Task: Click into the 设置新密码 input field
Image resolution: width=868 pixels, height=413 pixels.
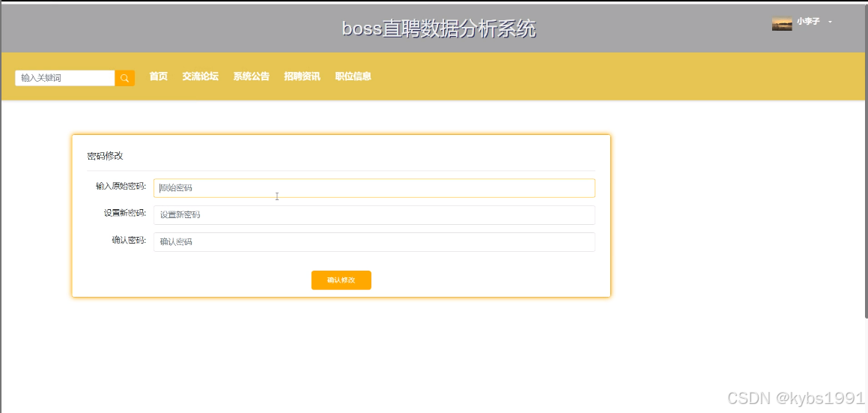Action: (374, 215)
